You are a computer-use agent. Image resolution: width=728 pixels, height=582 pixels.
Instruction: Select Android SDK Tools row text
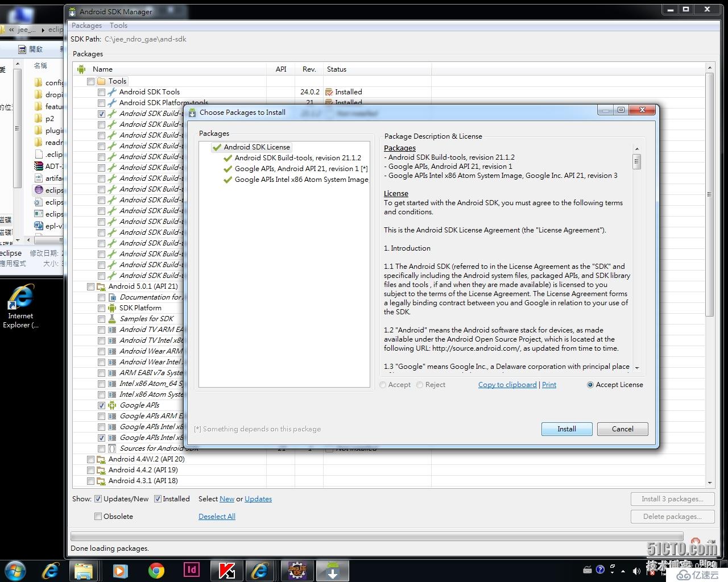tap(150, 92)
